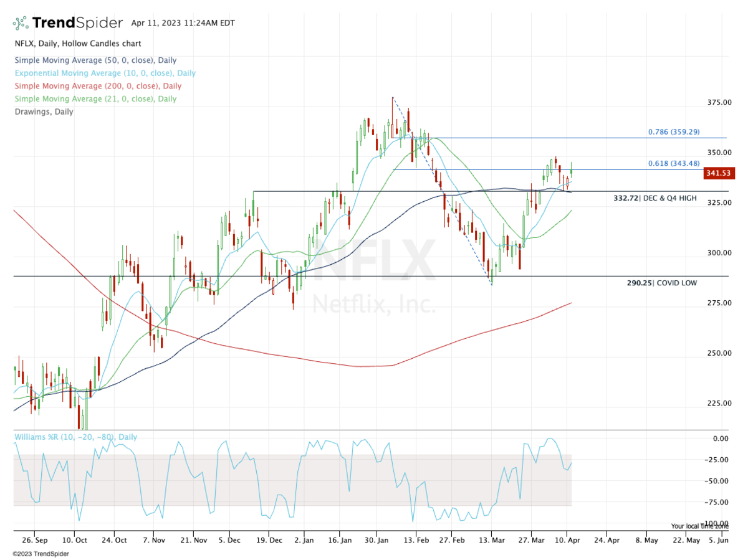The height and width of the screenshot is (560, 748).
Task: Click the 332.72 DEC & Q4 HIGH label
Action: click(654, 198)
